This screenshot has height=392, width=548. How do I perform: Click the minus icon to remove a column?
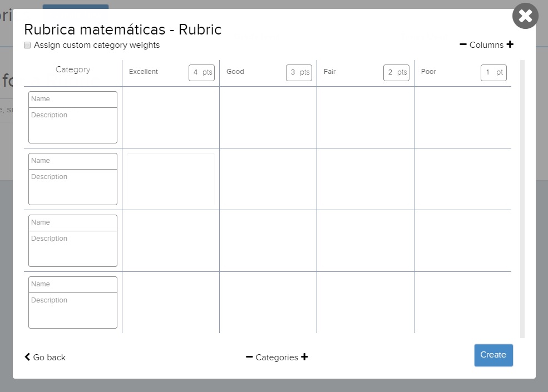(x=463, y=44)
